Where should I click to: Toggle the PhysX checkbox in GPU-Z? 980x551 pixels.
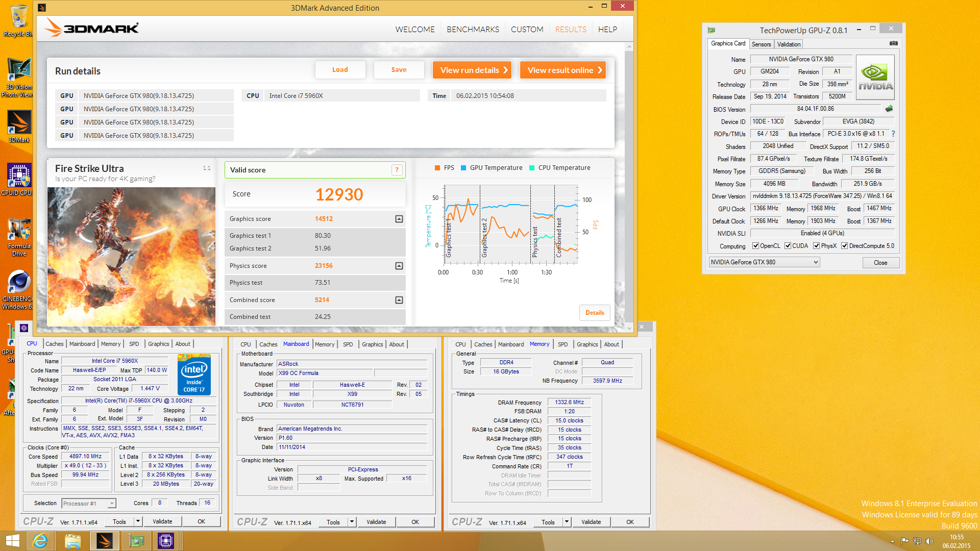pos(816,246)
